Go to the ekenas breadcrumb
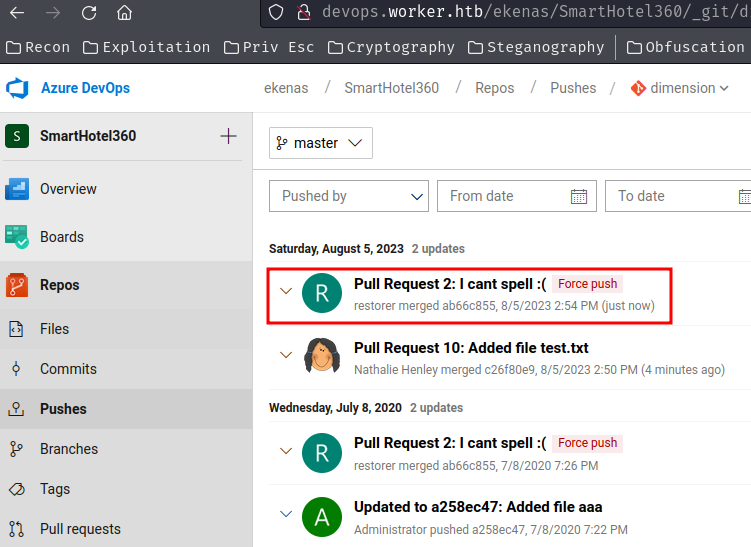This screenshot has height=547, width=751. [x=286, y=88]
